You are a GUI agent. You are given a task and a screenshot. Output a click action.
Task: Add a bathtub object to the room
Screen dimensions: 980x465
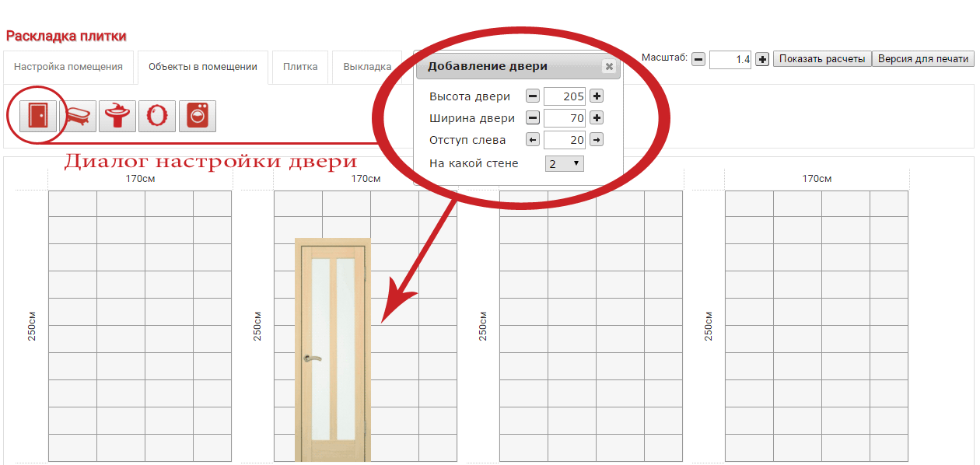tap(78, 116)
